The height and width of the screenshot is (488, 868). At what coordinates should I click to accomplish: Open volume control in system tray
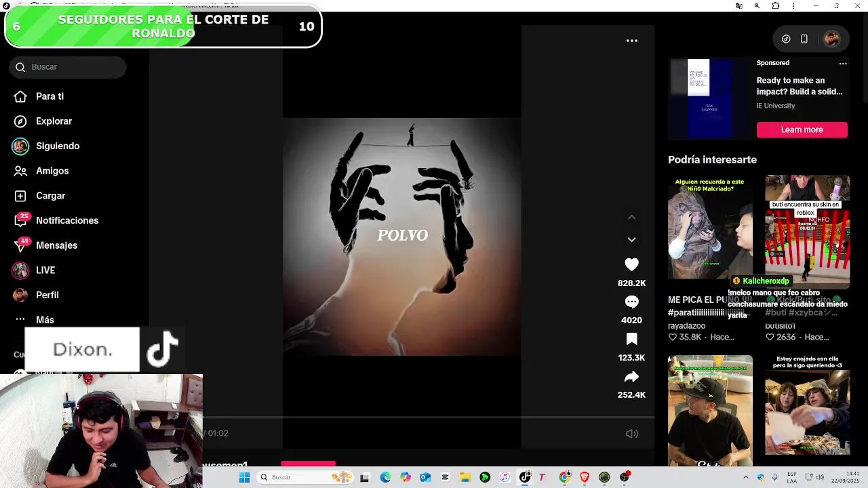pos(821,477)
